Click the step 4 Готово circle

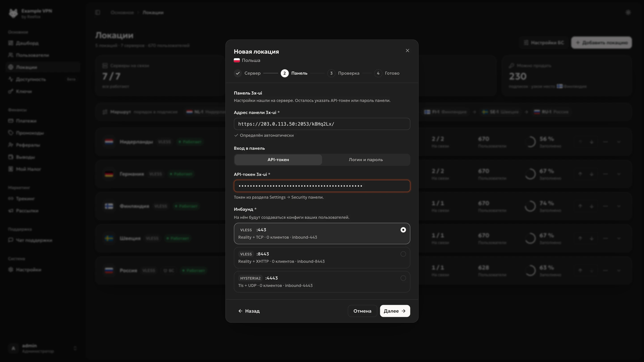pyautogui.click(x=378, y=73)
